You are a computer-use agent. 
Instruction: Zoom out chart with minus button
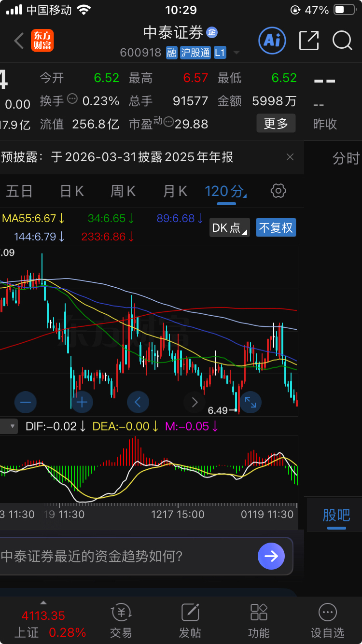[26, 402]
